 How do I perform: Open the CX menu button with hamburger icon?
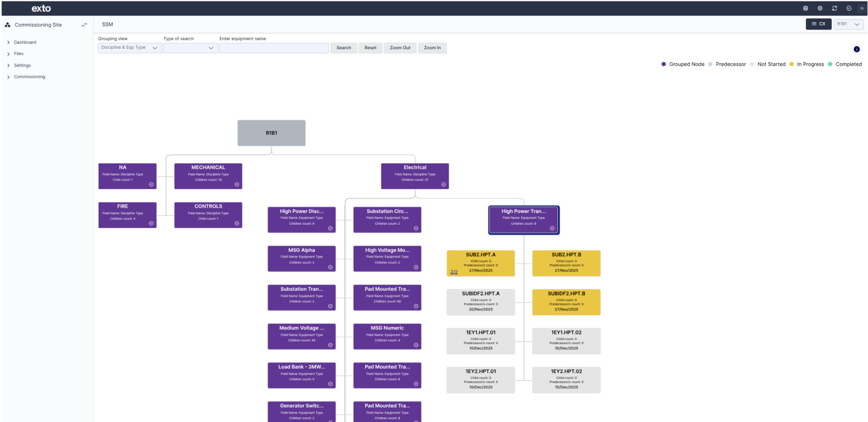[818, 24]
